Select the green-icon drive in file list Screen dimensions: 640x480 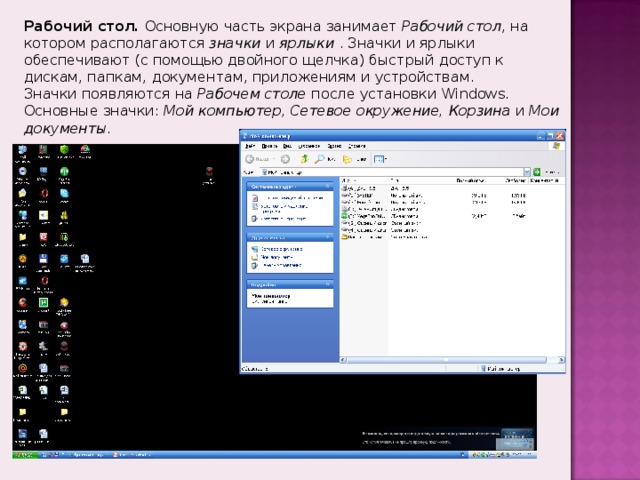tap(363, 216)
